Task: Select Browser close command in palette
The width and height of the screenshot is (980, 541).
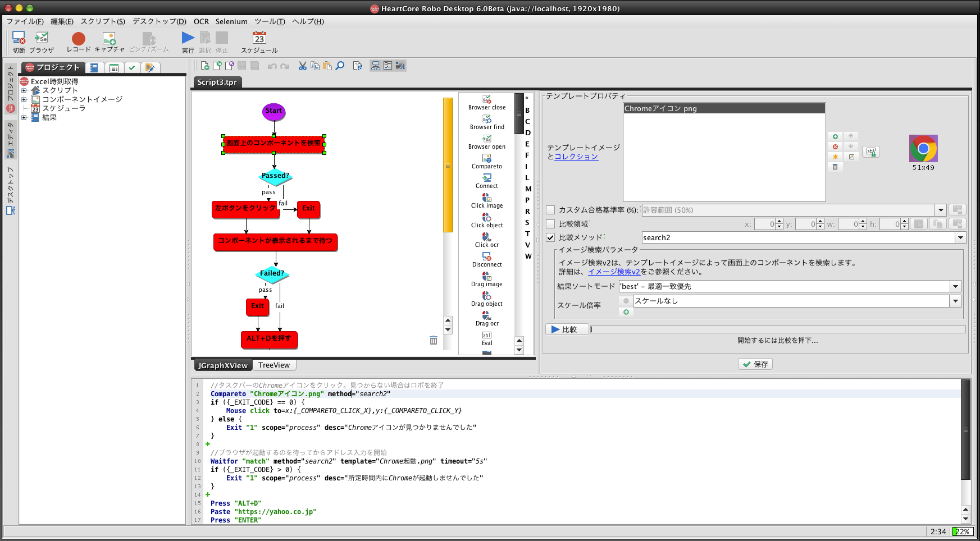Action: (x=487, y=102)
